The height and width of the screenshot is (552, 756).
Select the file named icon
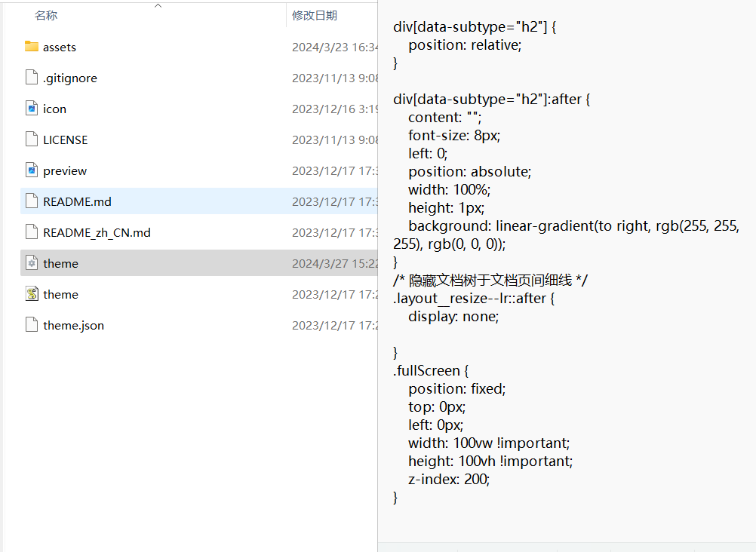[54, 109]
